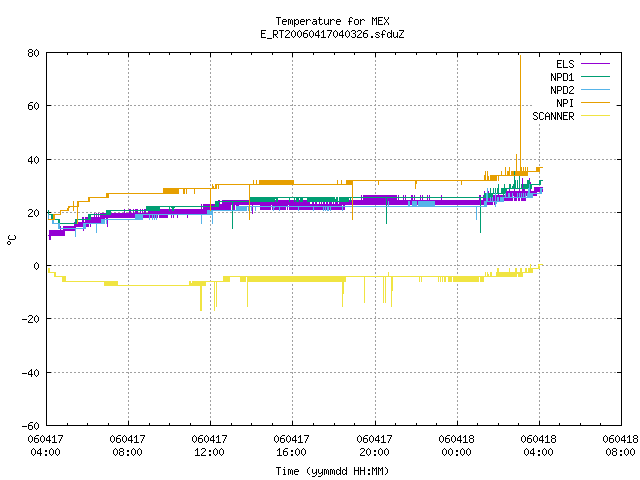The height and width of the screenshot is (480, 640).
Task: Click the x-axis label 060417 16:00
Action: tap(291, 446)
